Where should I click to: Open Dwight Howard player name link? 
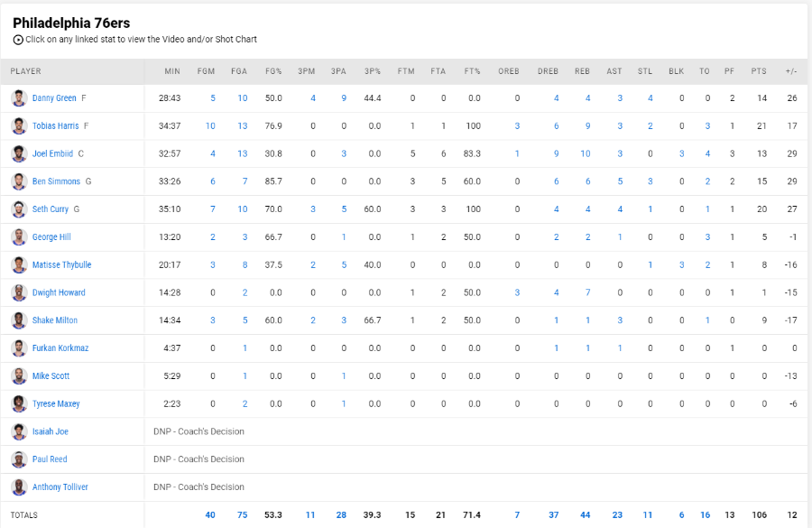click(x=59, y=292)
